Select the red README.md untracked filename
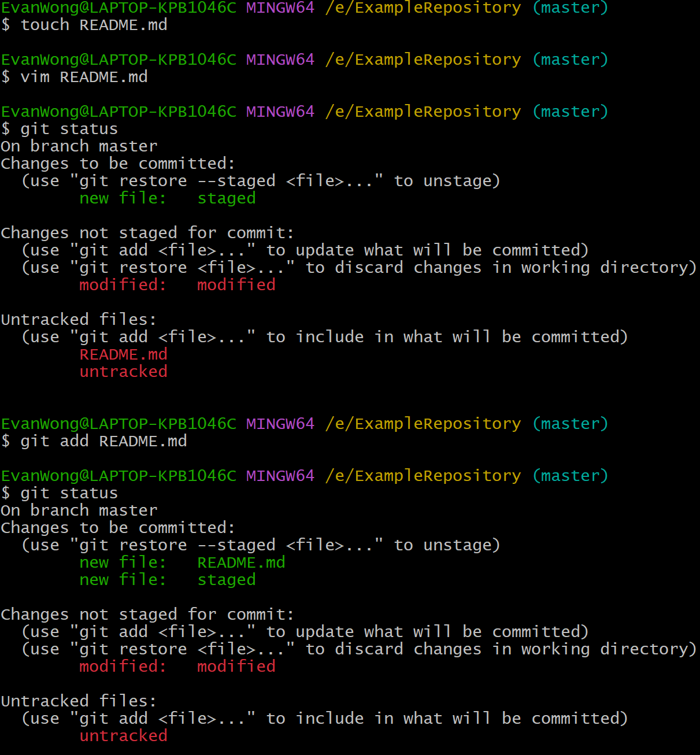The image size is (700, 755). coord(123,354)
